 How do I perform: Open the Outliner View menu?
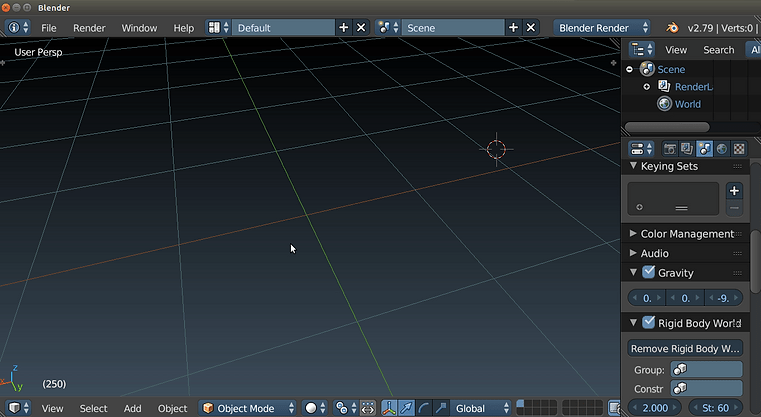coord(676,50)
